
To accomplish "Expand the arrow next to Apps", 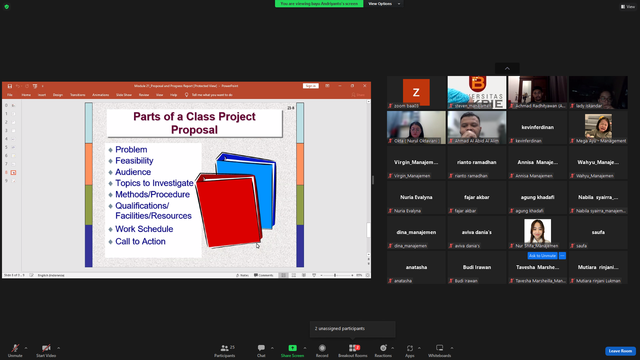I will [x=419, y=348].
